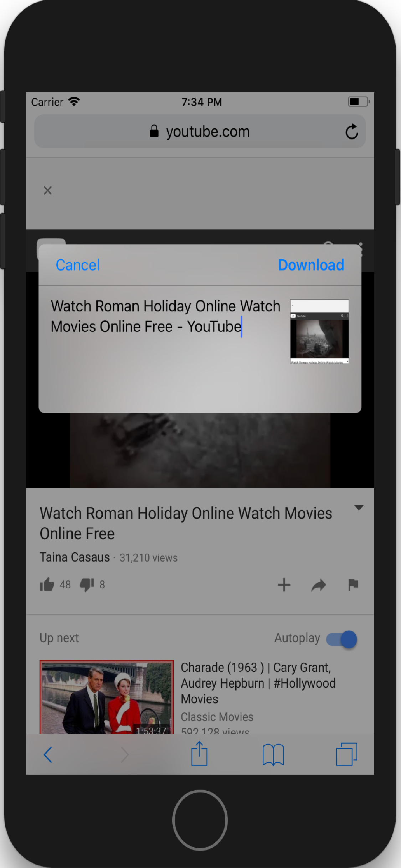The height and width of the screenshot is (868, 401).
Task: Open the Taina Casaus channel
Action: (74, 557)
